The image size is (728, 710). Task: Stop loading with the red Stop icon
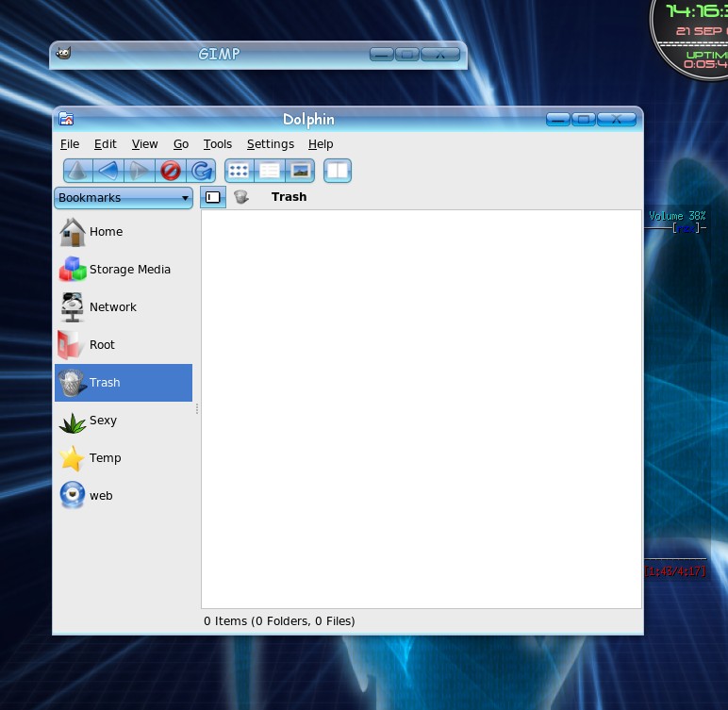pos(171,171)
